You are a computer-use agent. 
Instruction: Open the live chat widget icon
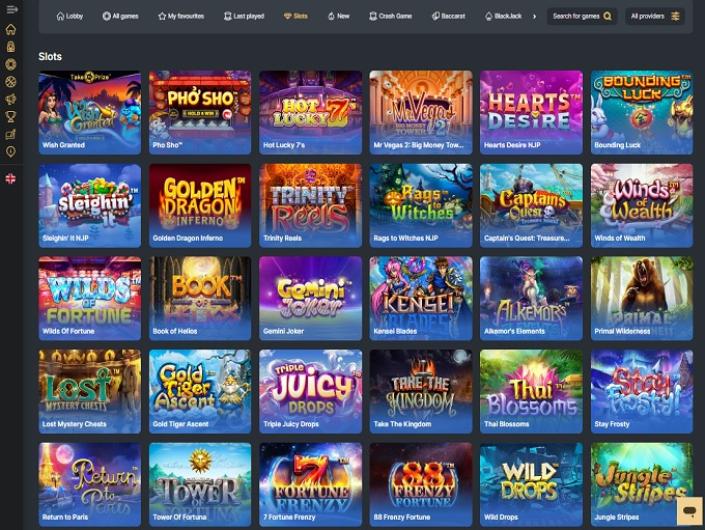pos(690,511)
